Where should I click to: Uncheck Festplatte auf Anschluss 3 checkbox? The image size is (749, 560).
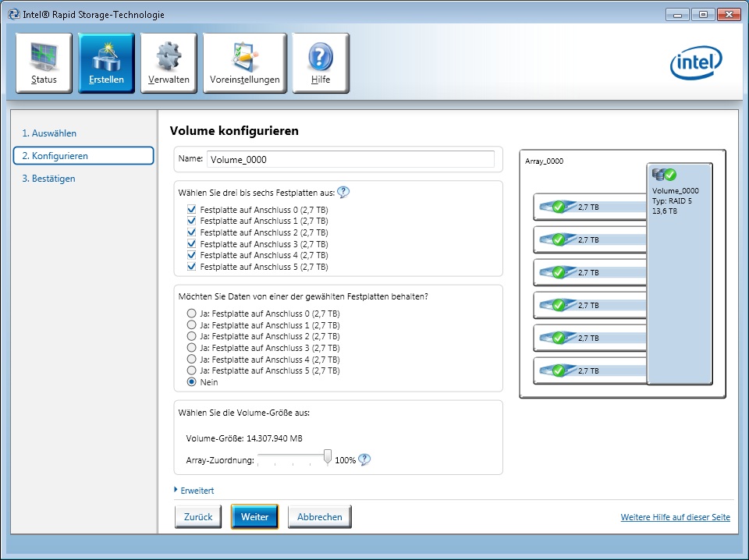coord(192,244)
